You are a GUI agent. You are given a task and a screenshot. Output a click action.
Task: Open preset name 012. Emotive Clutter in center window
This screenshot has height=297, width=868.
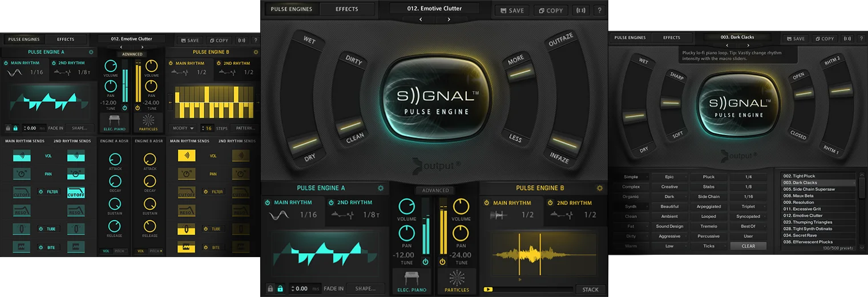[x=434, y=9]
